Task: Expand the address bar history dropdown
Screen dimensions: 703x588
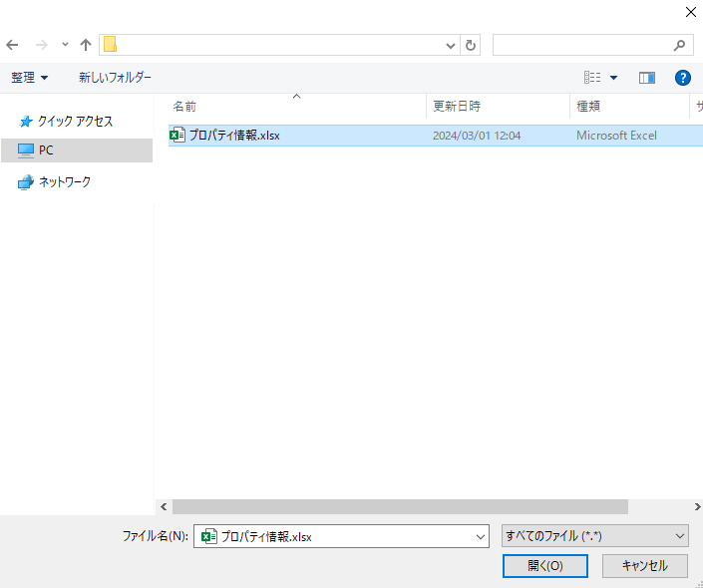Action: click(450, 45)
